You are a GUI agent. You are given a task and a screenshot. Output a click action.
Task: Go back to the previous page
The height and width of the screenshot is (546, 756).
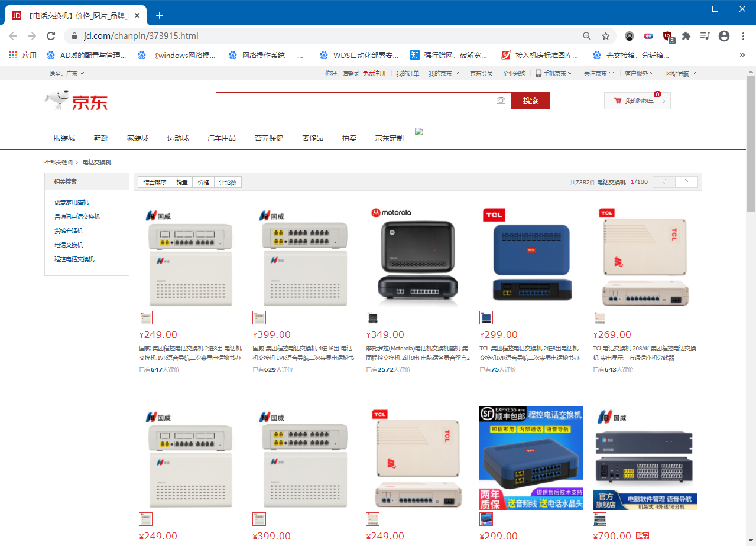[13, 36]
